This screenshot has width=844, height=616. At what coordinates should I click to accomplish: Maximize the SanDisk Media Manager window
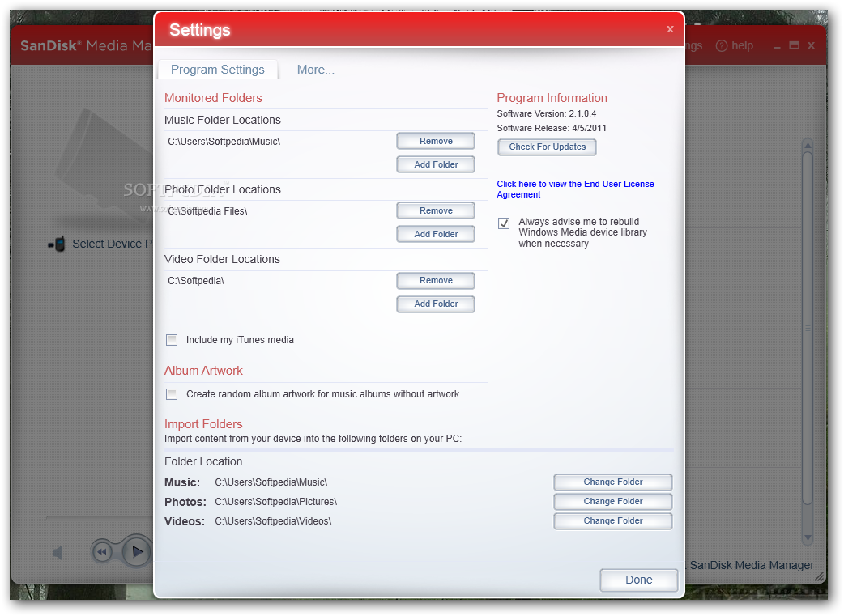[x=794, y=45]
